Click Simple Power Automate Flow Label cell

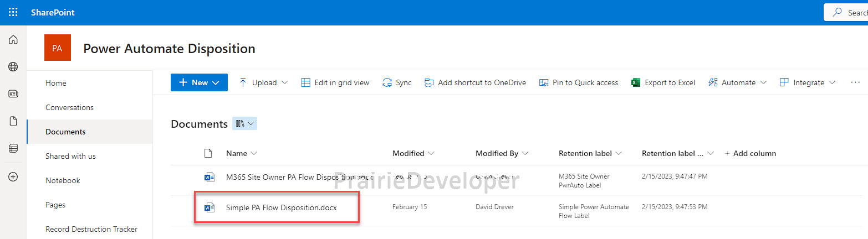[x=594, y=211]
